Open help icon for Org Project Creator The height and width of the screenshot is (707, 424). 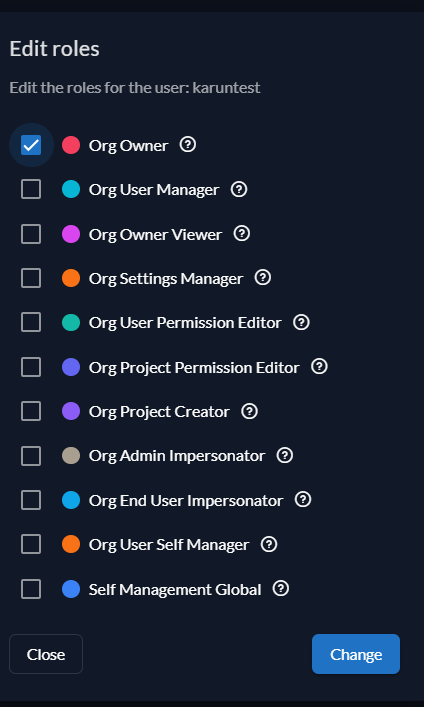click(x=249, y=411)
